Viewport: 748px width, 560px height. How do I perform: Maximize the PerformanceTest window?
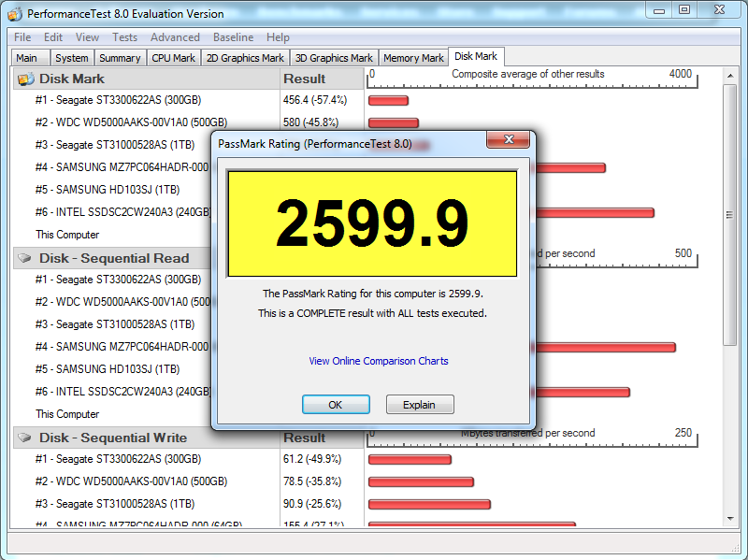[684, 9]
